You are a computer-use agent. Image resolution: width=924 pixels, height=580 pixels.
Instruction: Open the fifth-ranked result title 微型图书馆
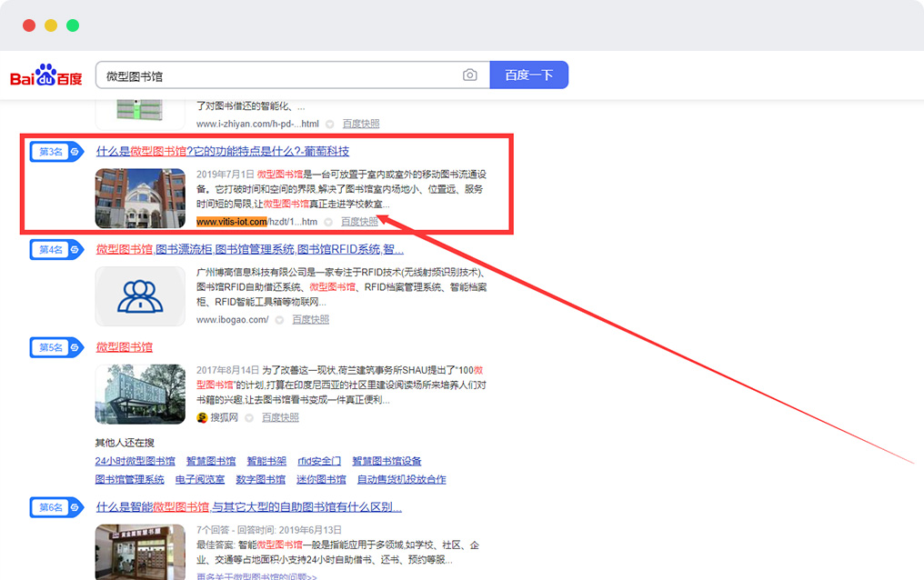pos(125,347)
